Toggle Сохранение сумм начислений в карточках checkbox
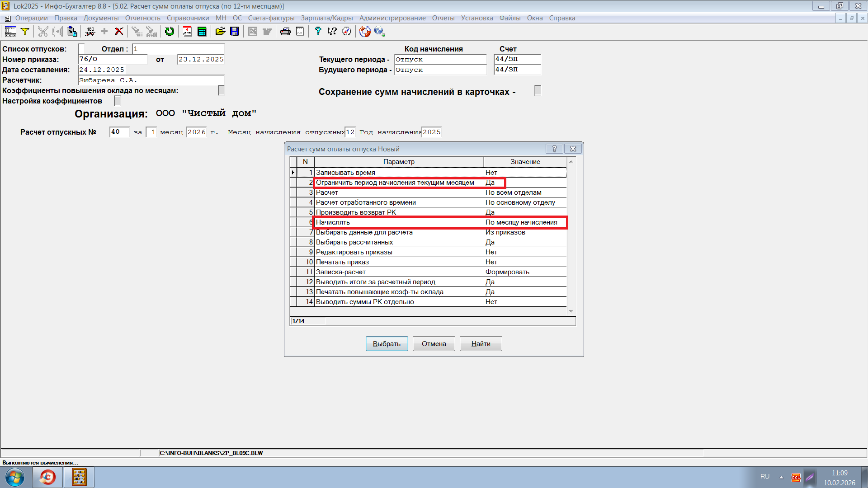Screen dimensions: 868x488 click(538, 90)
